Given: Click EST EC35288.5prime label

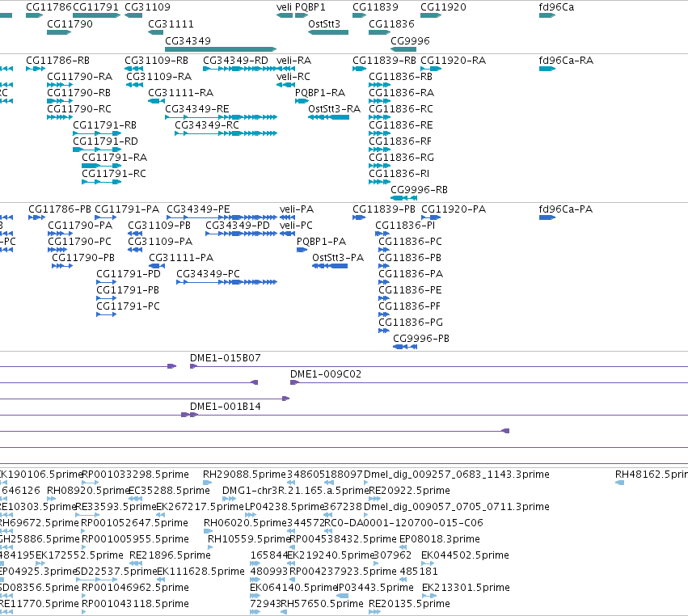Looking at the screenshot, I should (x=169, y=490).
